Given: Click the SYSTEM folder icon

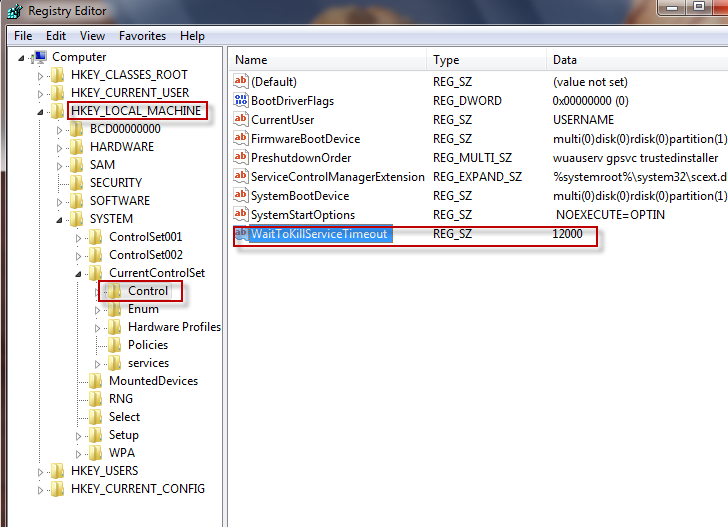Looking at the screenshot, I should coord(76,219).
